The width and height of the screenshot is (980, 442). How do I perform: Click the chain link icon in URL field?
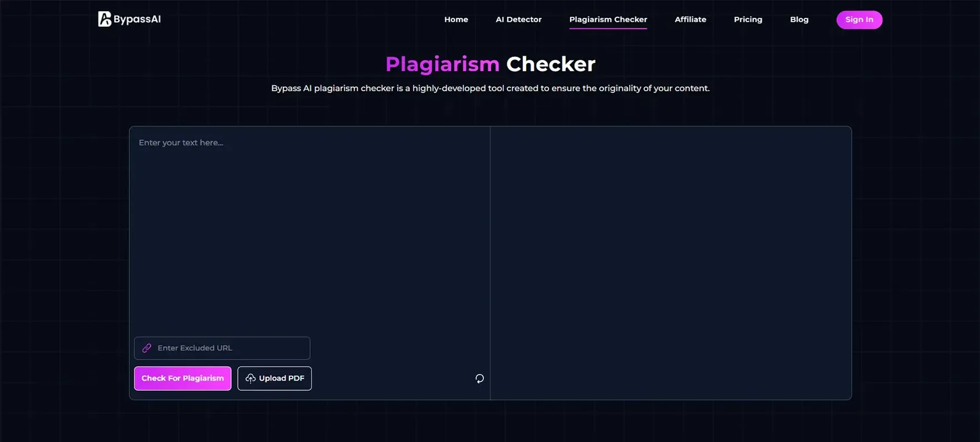(147, 348)
